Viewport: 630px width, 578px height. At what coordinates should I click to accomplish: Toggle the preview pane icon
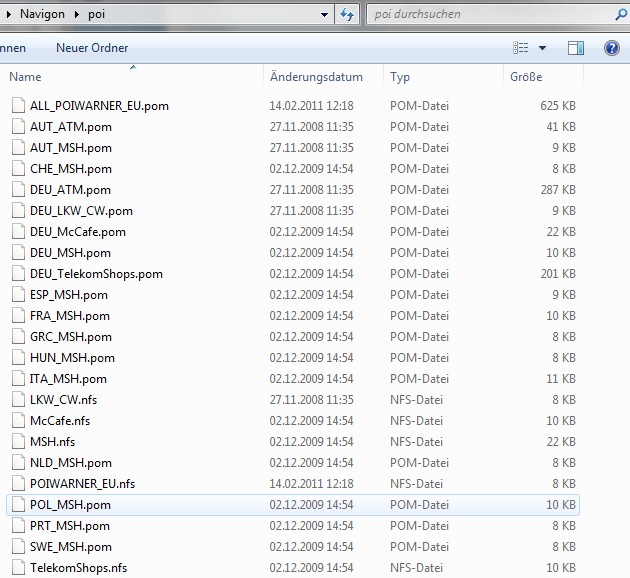click(575, 48)
